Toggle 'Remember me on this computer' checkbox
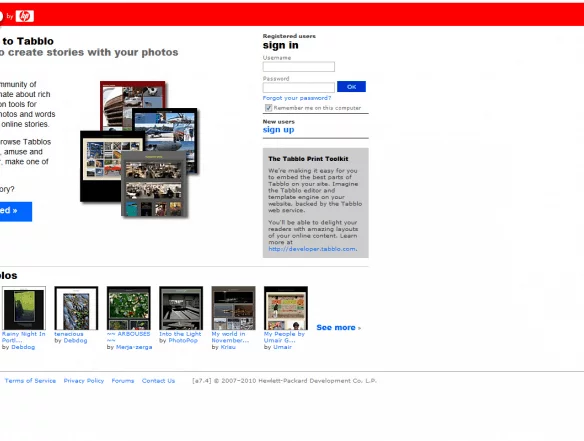This screenshot has height=441, width=584. pos(268,108)
